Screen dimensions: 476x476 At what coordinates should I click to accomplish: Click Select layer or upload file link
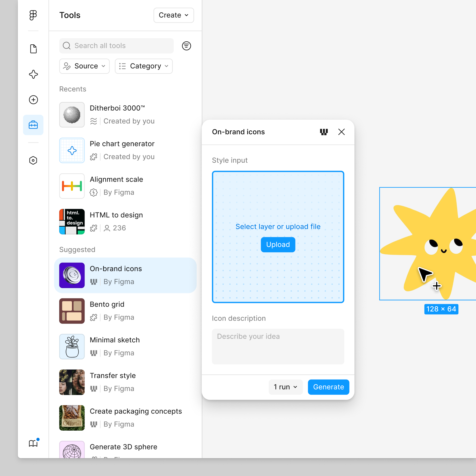click(278, 227)
